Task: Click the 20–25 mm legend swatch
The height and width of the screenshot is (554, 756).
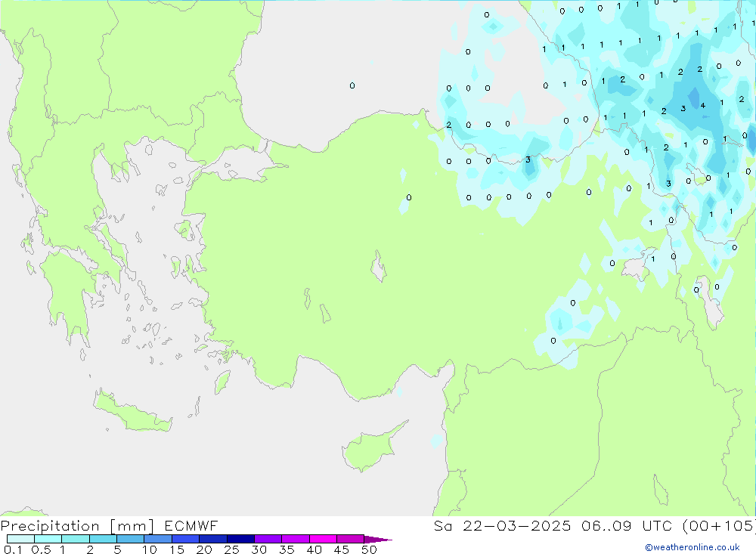Action: (x=213, y=539)
